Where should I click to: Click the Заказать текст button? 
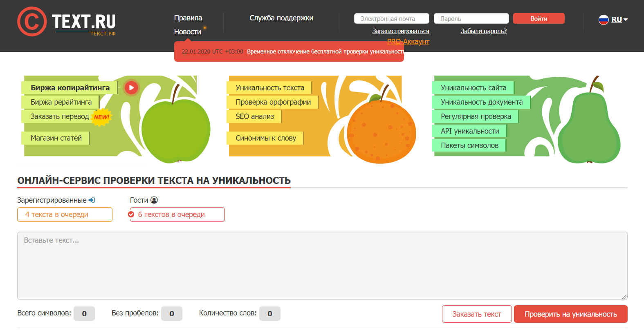477,314
